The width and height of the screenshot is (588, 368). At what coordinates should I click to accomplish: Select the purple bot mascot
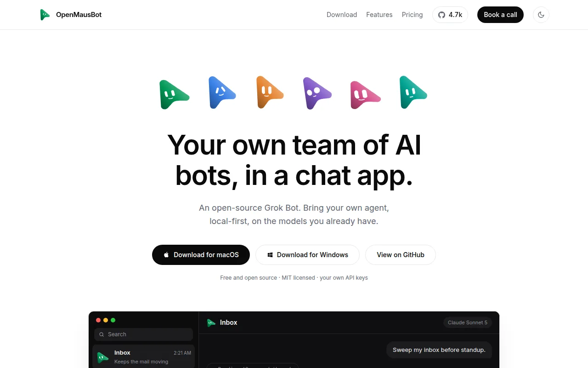point(317,93)
